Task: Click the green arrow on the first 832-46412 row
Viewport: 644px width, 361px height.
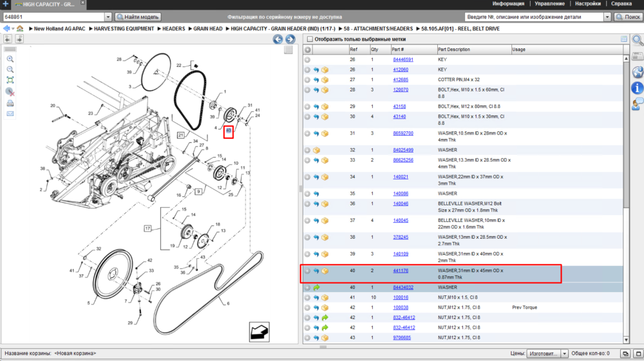Action: click(325, 318)
